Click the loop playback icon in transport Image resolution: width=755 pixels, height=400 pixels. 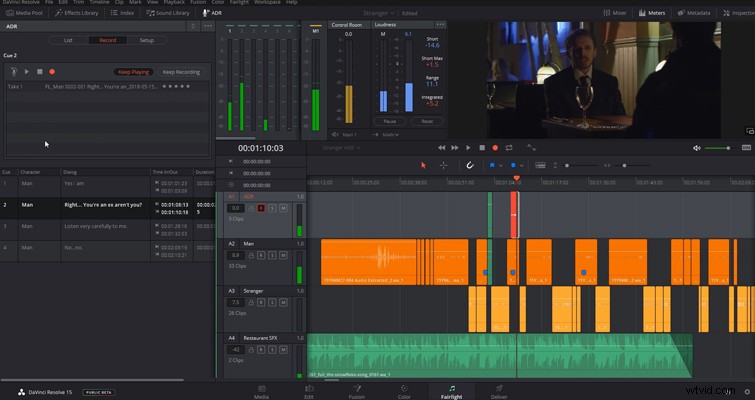509,148
